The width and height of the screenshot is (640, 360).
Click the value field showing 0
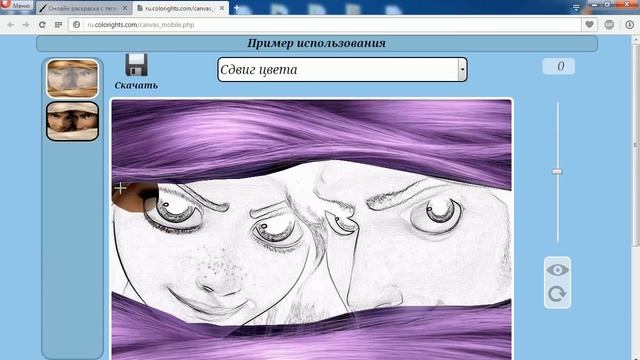(558, 66)
